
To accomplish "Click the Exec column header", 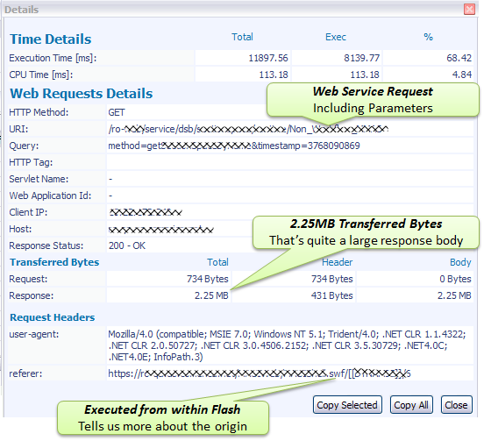I will pyautogui.click(x=336, y=37).
